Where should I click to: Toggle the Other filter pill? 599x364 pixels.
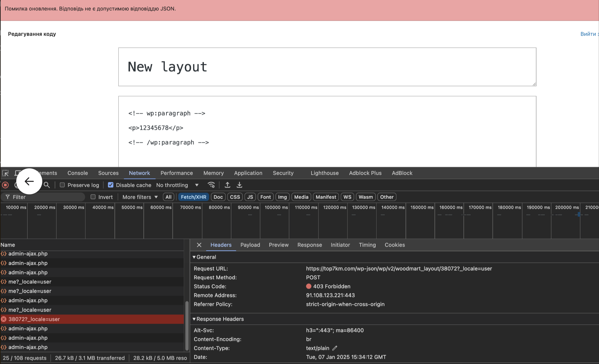click(387, 197)
